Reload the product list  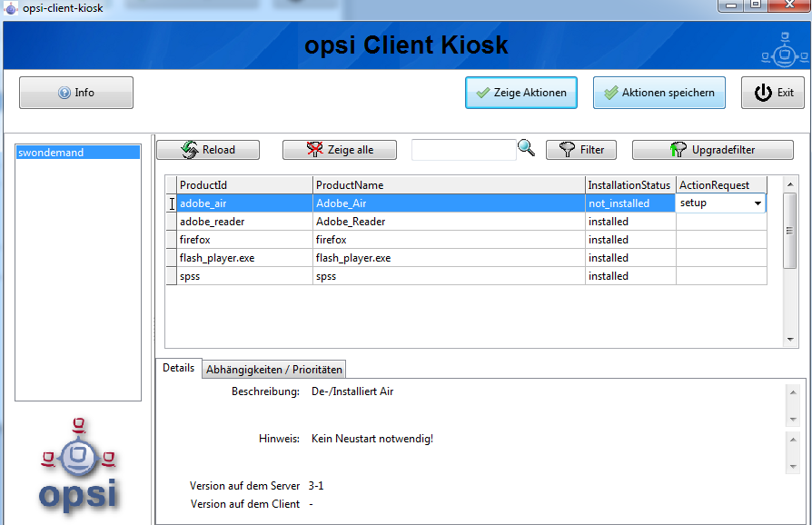(208, 150)
